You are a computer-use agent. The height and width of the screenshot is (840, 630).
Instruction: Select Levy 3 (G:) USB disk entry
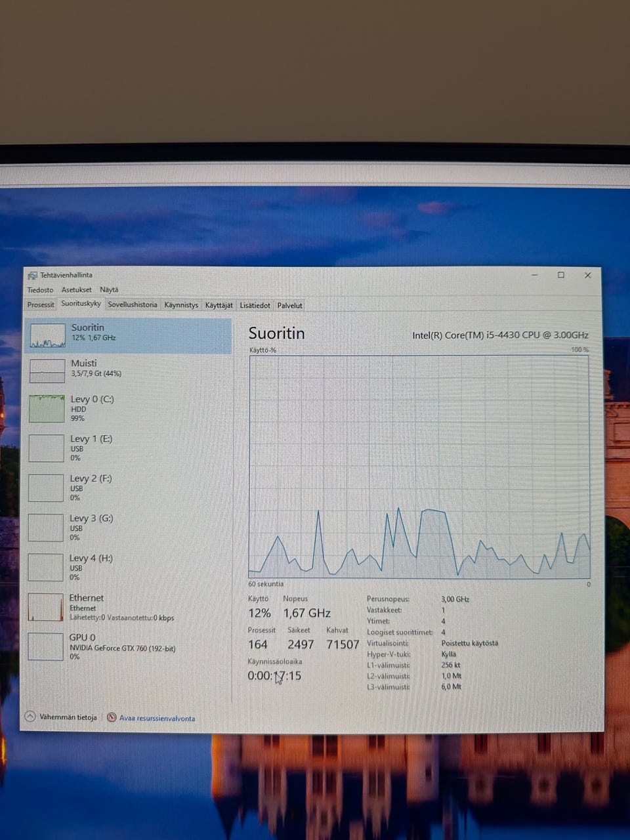pos(129,527)
